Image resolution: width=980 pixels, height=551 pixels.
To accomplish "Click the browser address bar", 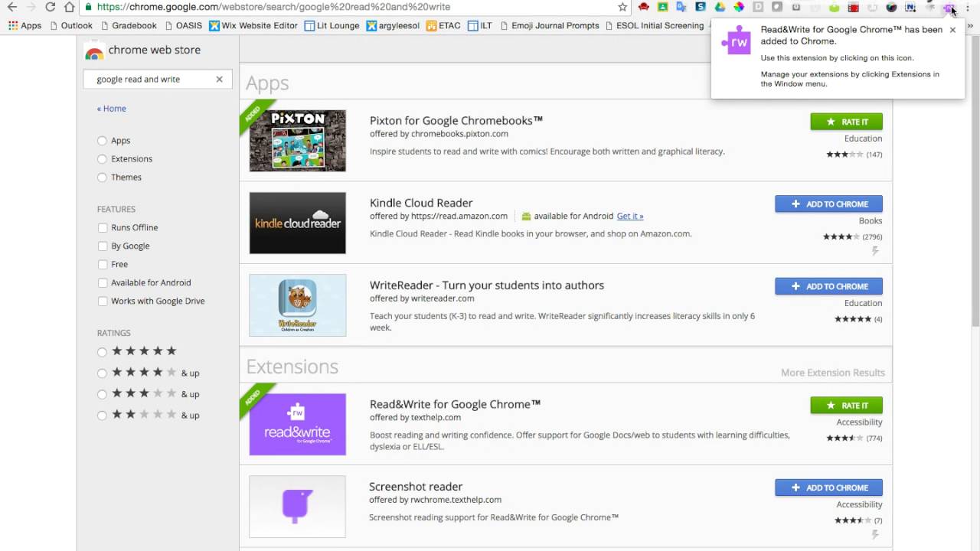I will (356, 7).
